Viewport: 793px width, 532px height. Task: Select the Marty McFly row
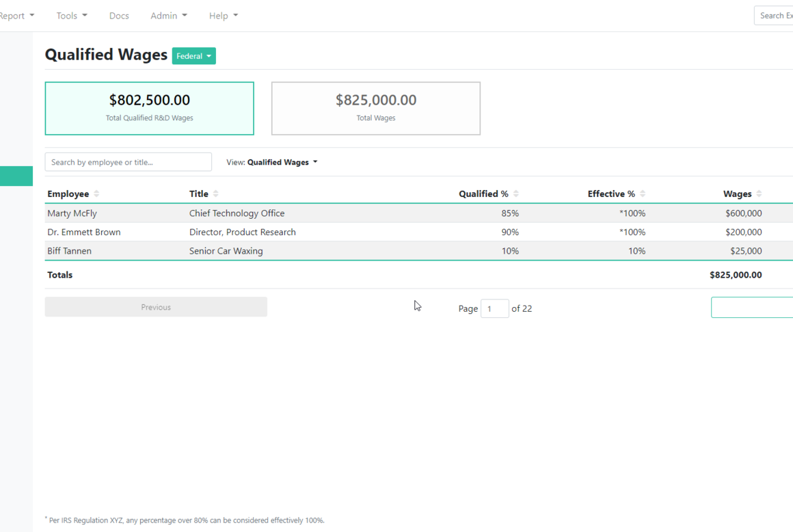click(419, 213)
